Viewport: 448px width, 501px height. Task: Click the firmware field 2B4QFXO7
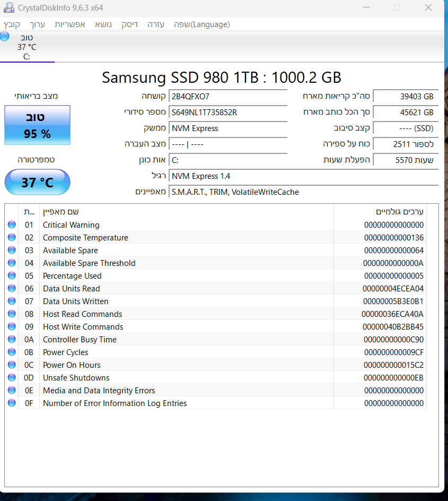tap(228, 97)
